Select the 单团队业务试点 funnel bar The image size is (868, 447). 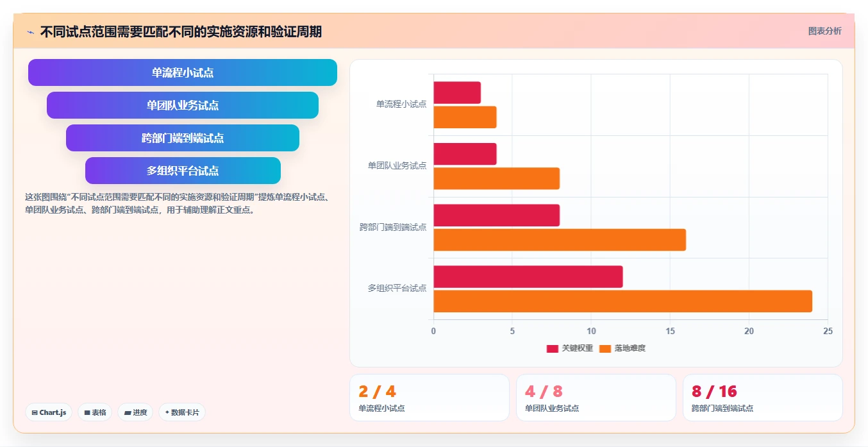pyautogui.click(x=183, y=105)
